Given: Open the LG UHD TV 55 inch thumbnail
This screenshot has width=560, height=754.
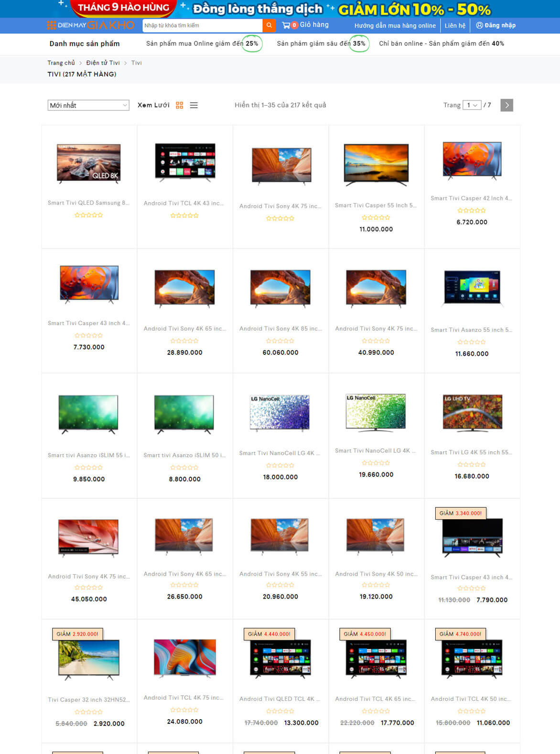Looking at the screenshot, I should [472, 413].
